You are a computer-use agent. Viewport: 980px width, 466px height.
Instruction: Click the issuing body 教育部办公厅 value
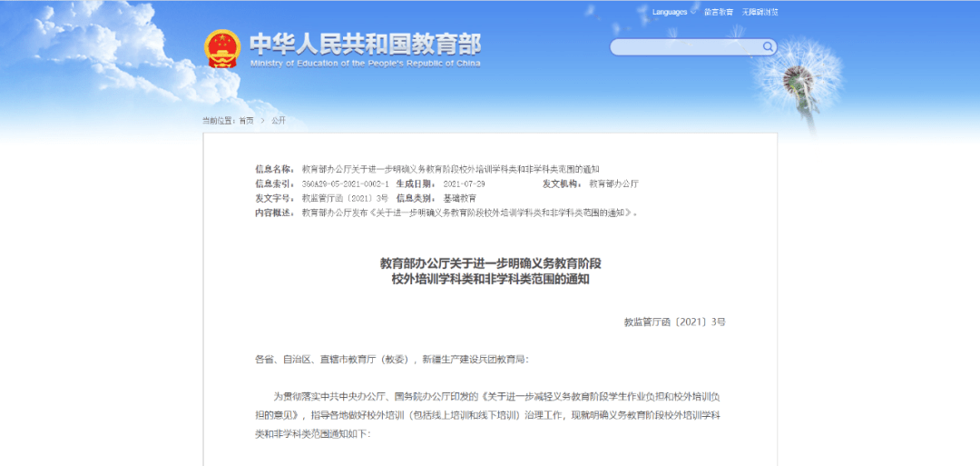click(x=613, y=183)
